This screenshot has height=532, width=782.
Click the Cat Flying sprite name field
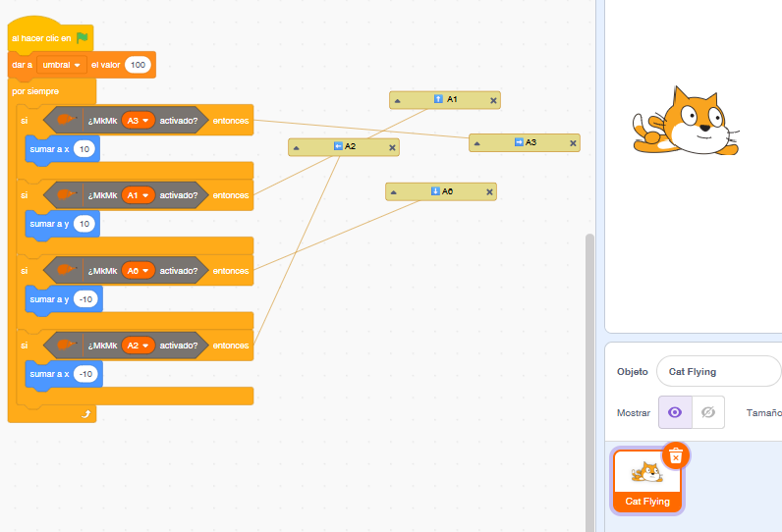pos(719,371)
